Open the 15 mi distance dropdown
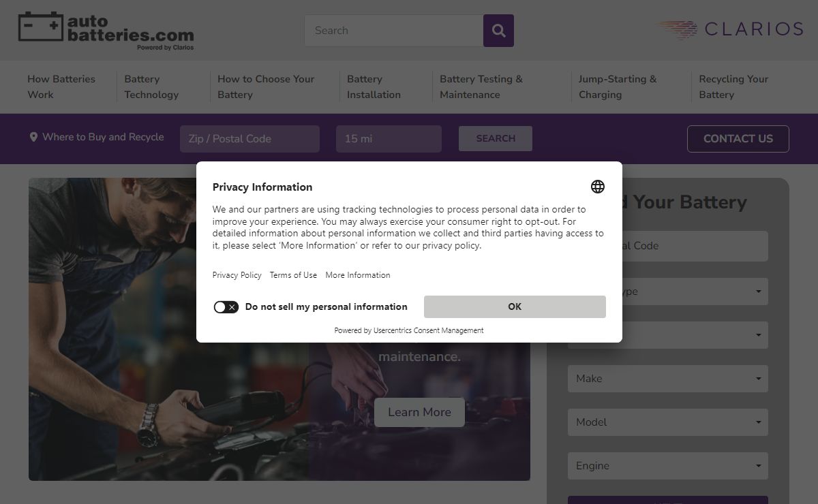This screenshot has height=504, width=818. [389, 139]
